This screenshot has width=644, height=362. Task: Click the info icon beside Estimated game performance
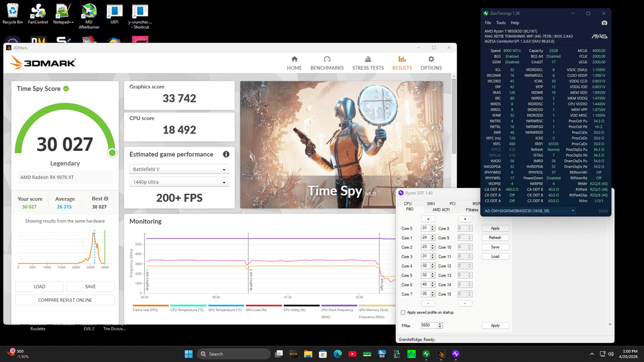226,154
